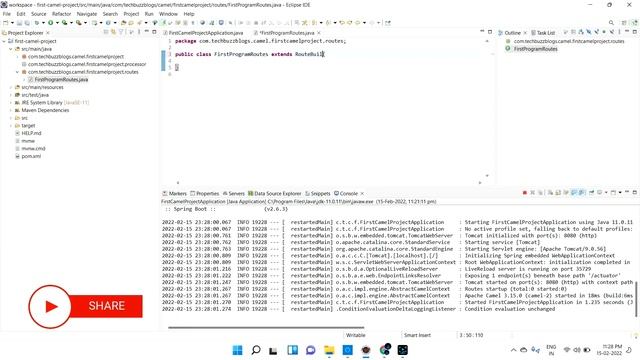The height and width of the screenshot is (360, 640).
Task: Click the Open Perspective icon
Action: [624, 23]
